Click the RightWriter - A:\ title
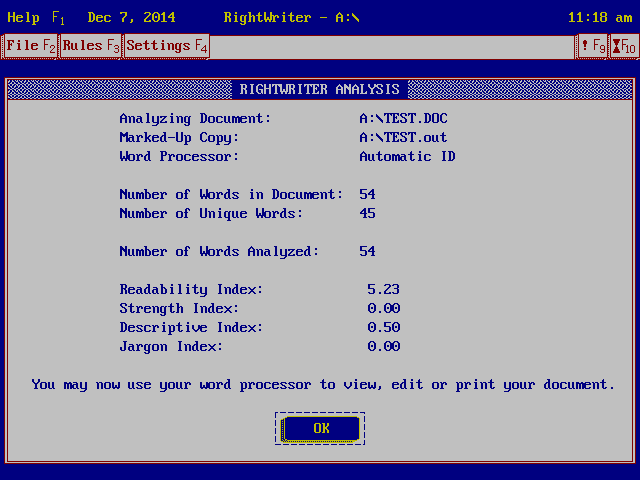 pos(291,18)
